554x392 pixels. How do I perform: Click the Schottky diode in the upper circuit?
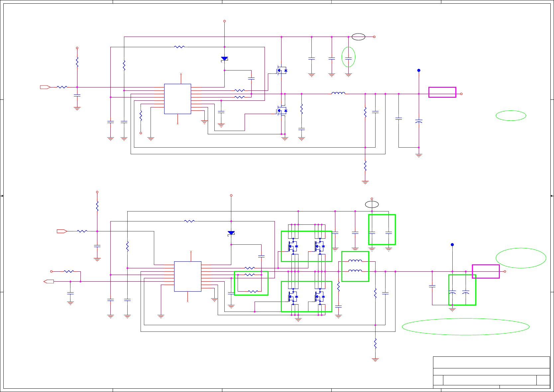(225, 59)
